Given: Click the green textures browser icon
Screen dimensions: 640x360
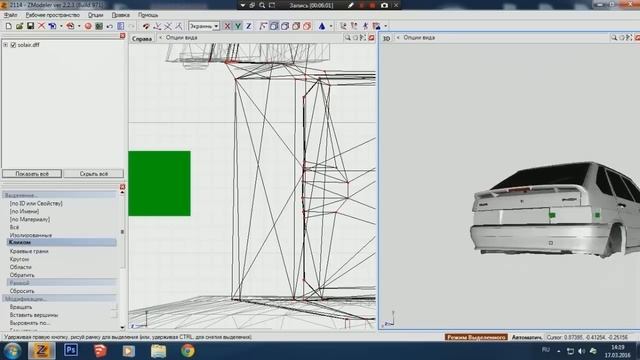Looking at the screenshot, I should pos(99,26).
